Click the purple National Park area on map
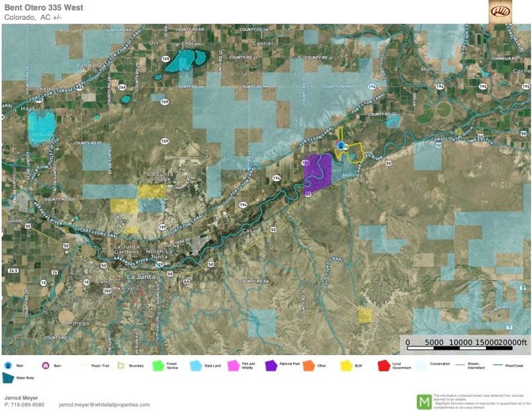 coord(318,173)
